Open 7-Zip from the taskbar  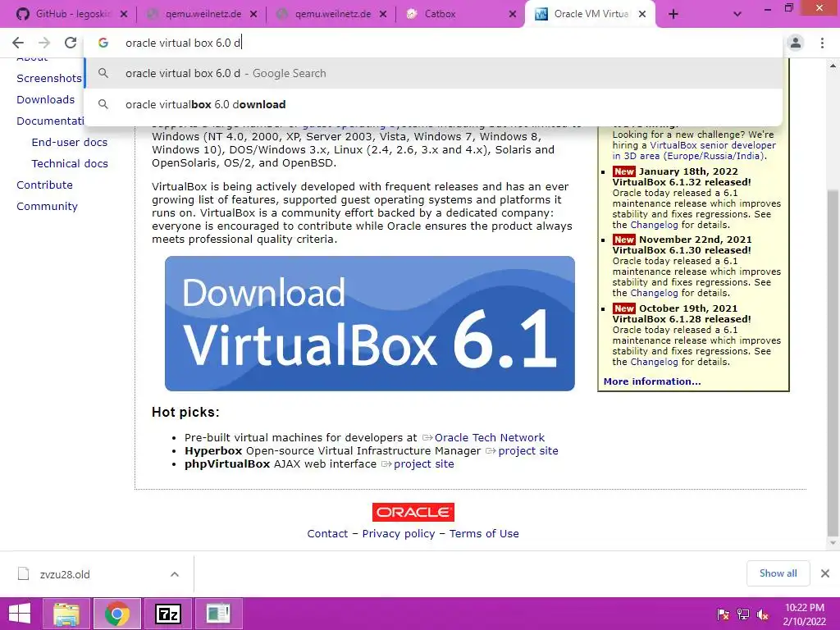pos(167,614)
